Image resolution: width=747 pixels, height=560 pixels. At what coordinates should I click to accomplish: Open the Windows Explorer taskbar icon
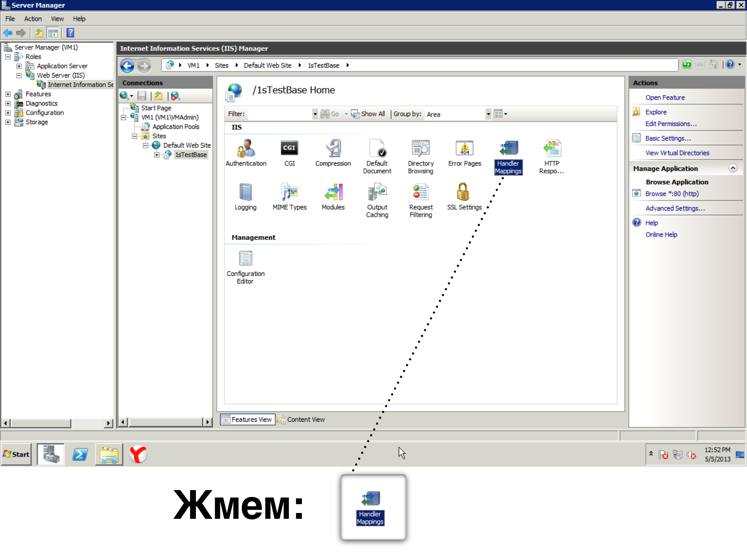(x=109, y=454)
